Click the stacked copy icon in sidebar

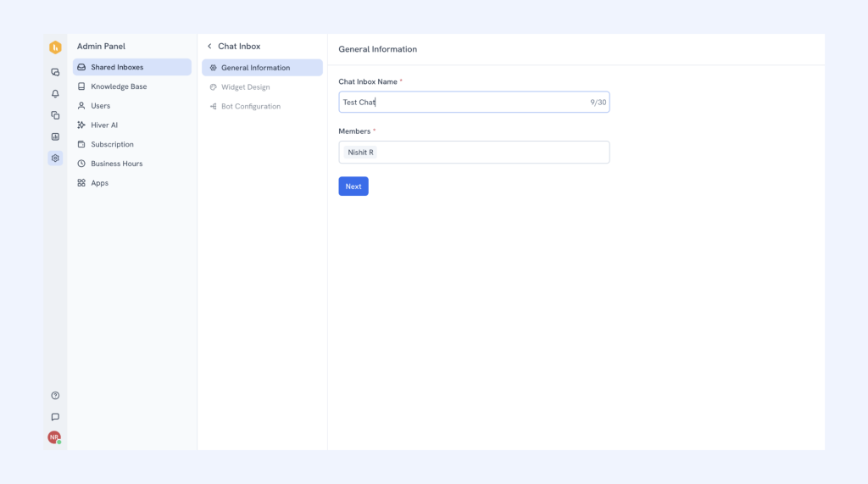click(x=55, y=115)
